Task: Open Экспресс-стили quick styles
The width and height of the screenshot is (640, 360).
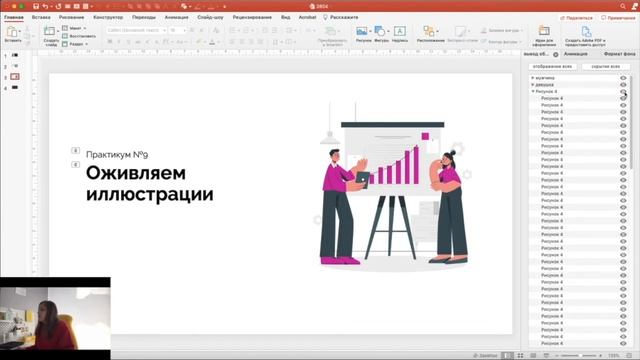Action: (461, 31)
